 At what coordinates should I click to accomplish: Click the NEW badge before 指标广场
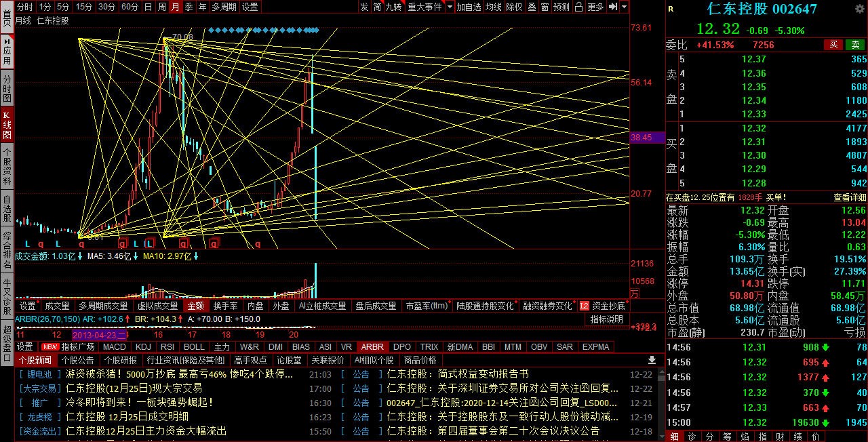pos(50,346)
